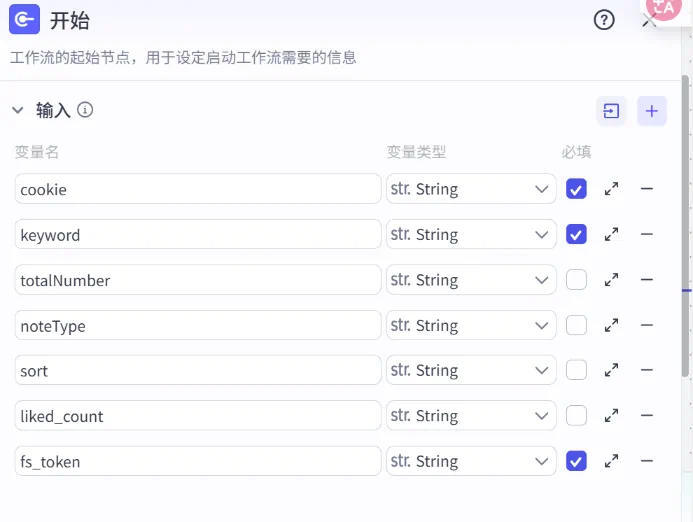Delete the fs_token variable row

click(647, 461)
